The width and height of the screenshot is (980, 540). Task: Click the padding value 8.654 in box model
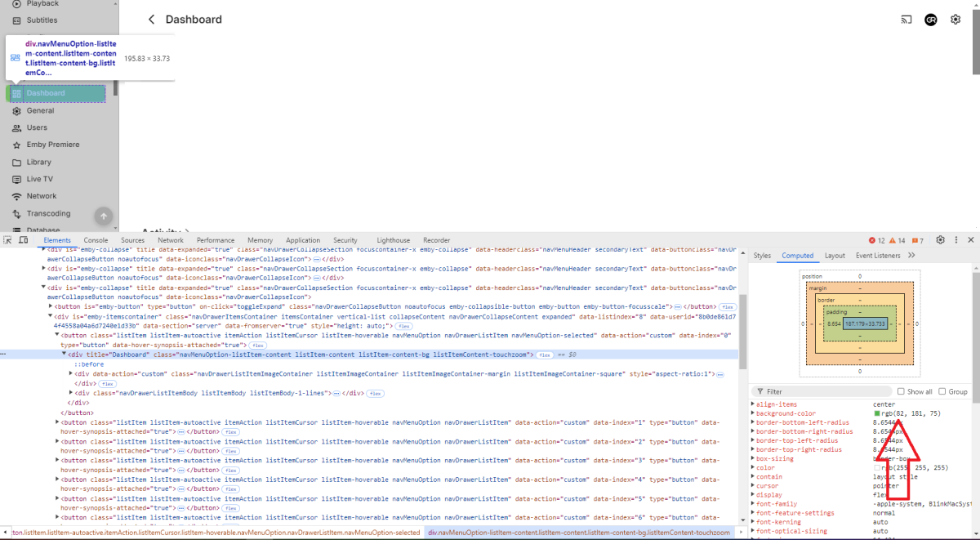click(x=834, y=324)
